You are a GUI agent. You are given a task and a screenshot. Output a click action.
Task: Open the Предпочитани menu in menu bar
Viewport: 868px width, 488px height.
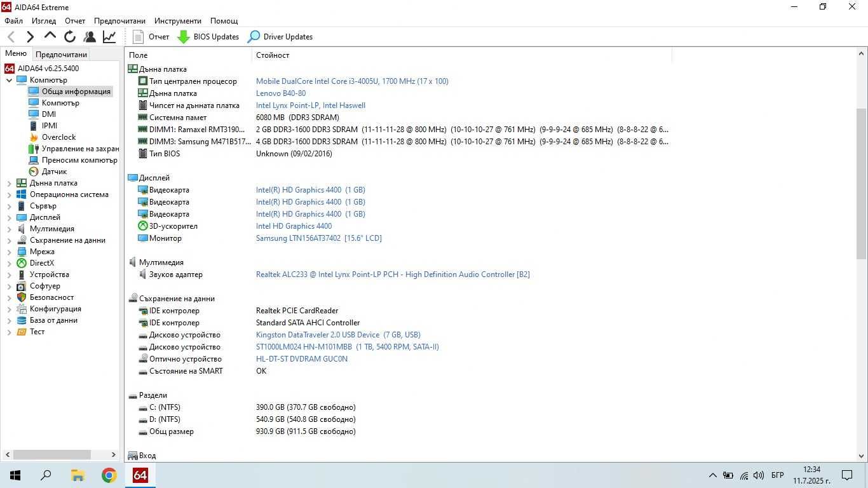point(119,21)
